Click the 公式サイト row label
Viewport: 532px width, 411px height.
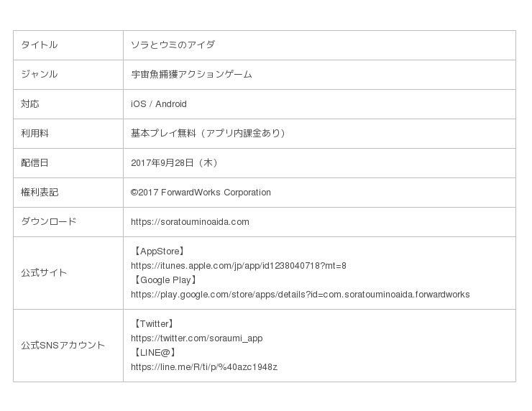tap(43, 273)
